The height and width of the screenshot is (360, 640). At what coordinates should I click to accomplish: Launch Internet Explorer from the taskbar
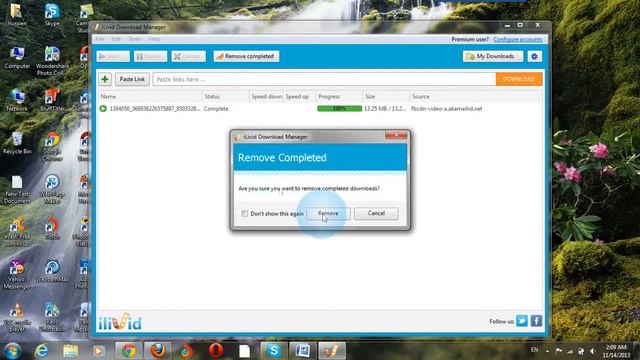click(42, 351)
